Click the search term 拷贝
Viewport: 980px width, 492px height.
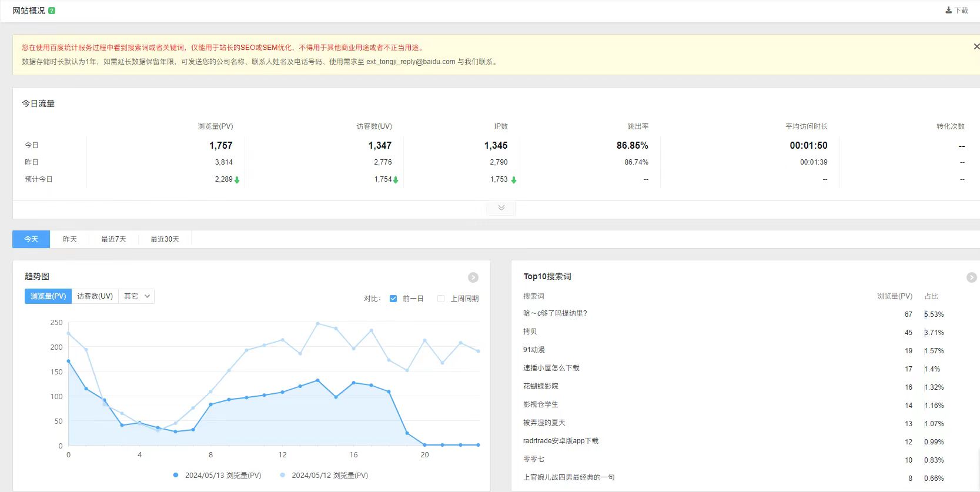[x=530, y=332]
